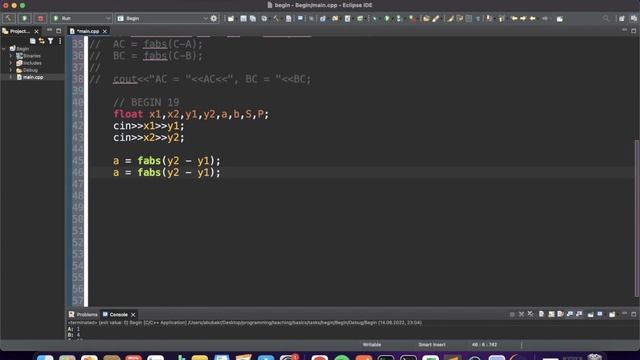This screenshot has height=360, width=640.
Task: Expand the Debug folder
Action: tap(11, 70)
